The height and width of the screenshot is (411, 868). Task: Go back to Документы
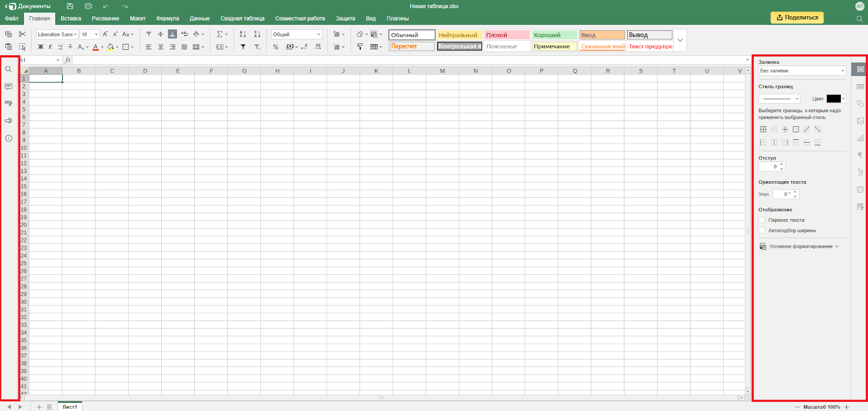click(28, 6)
